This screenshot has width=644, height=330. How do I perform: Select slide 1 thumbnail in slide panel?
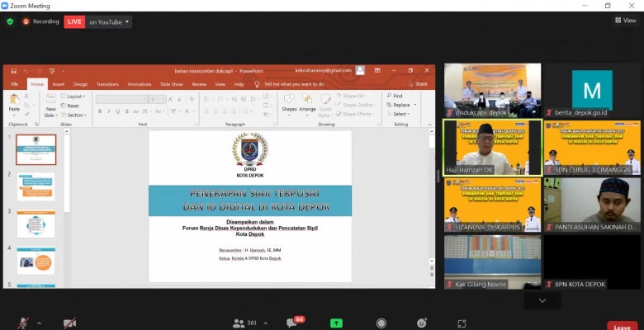(36, 149)
